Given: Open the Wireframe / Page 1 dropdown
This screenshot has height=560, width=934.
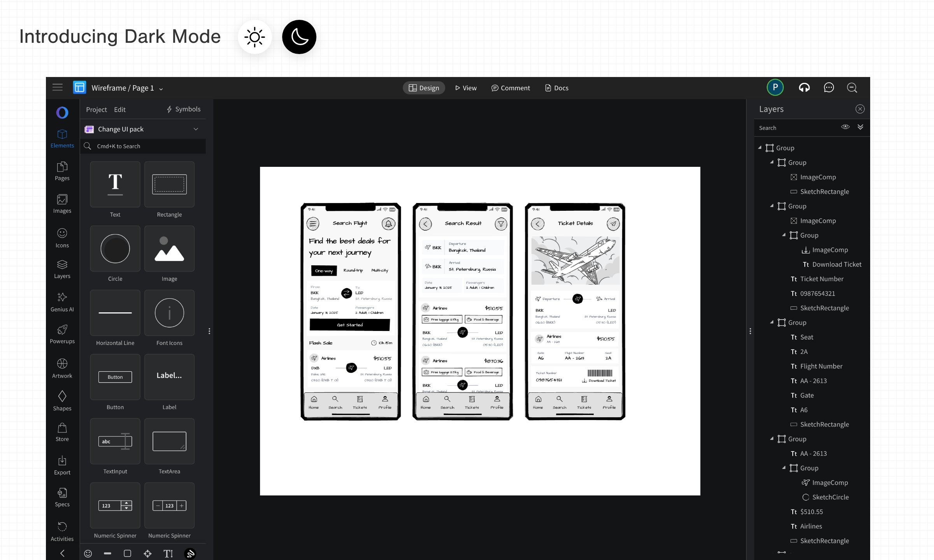Looking at the screenshot, I should pos(161,89).
